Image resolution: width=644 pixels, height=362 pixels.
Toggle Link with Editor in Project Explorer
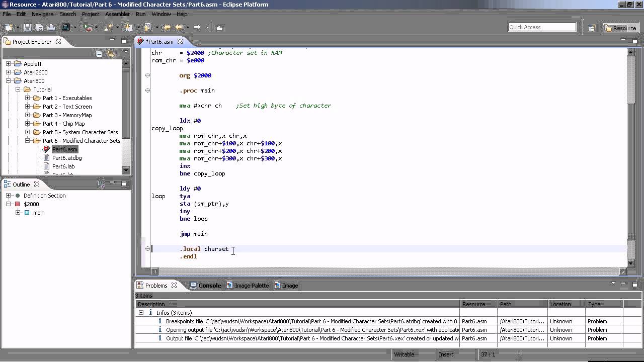coord(111,53)
